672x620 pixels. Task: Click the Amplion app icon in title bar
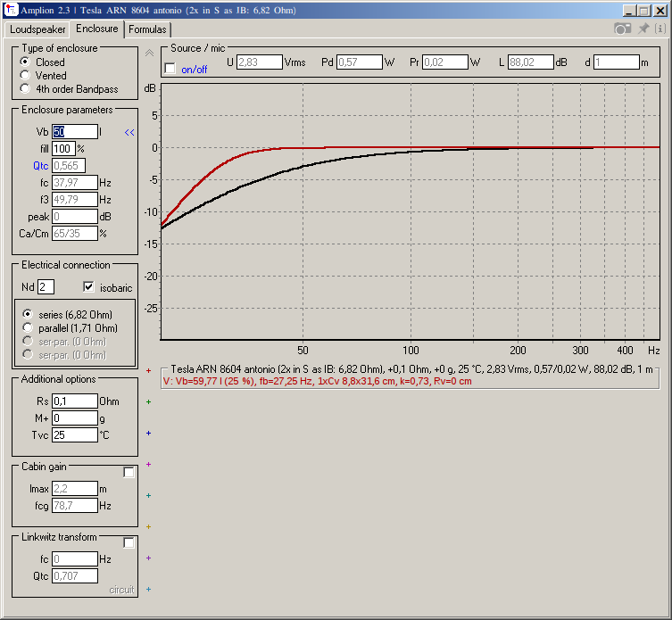point(11,10)
